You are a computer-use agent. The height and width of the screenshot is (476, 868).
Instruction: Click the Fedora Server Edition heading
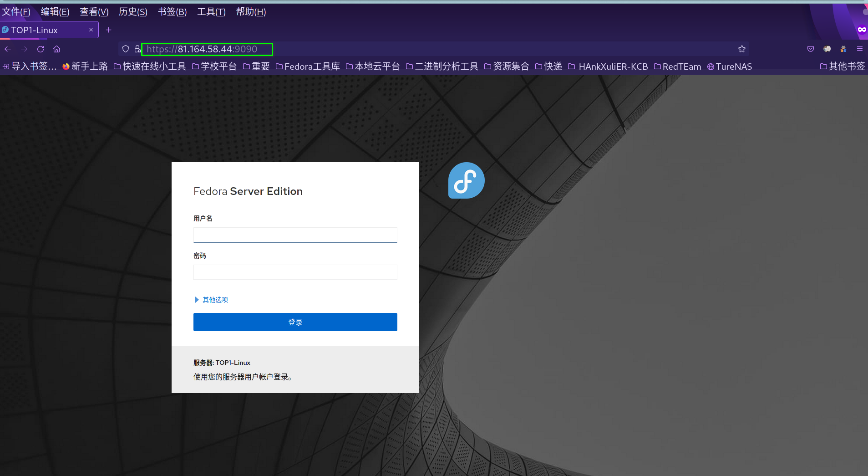click(248, 191)
